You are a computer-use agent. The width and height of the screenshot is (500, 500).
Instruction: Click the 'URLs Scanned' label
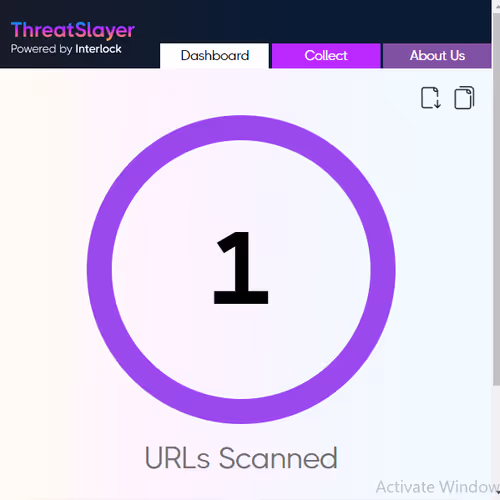(241, 458)
